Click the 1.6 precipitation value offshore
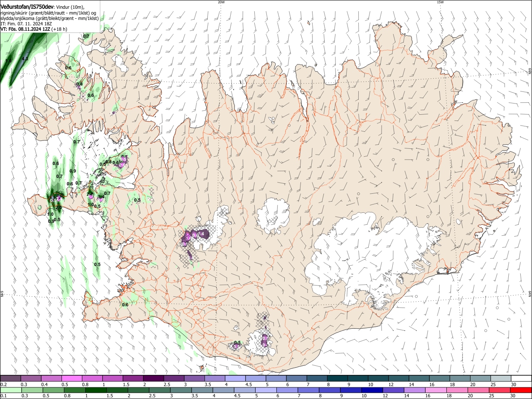The width and height of the screenshot is (532, 399). pos(8,61)
